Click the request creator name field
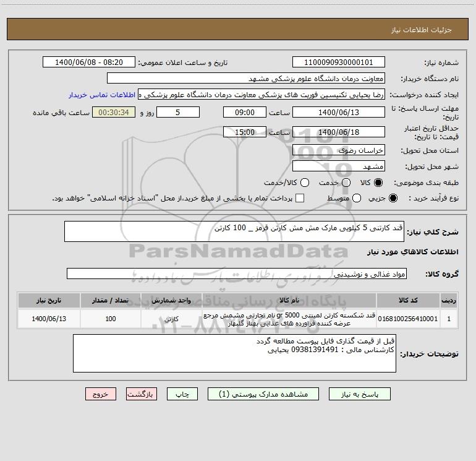This screenshot has height=461, width=476. click(261, 95)
